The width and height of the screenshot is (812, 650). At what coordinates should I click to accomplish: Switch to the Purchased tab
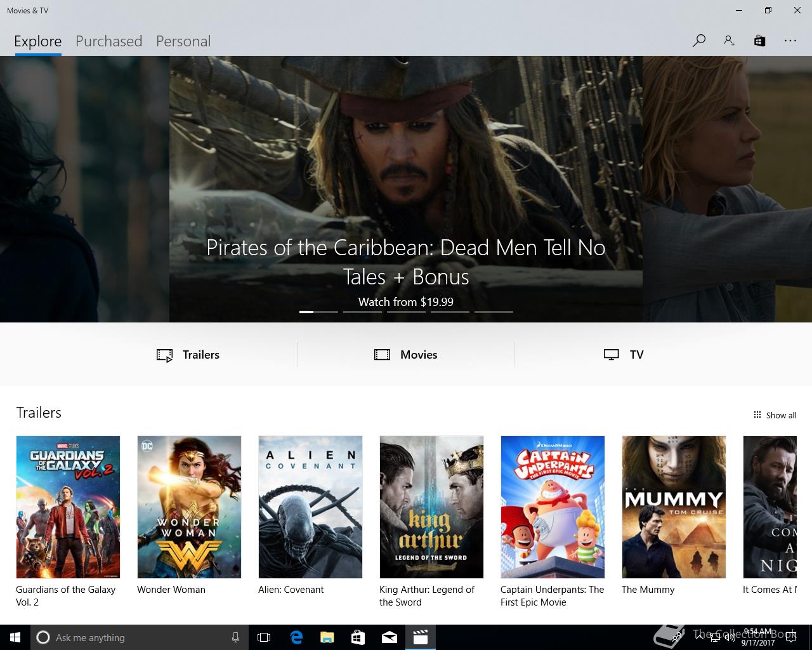(108, 41)
